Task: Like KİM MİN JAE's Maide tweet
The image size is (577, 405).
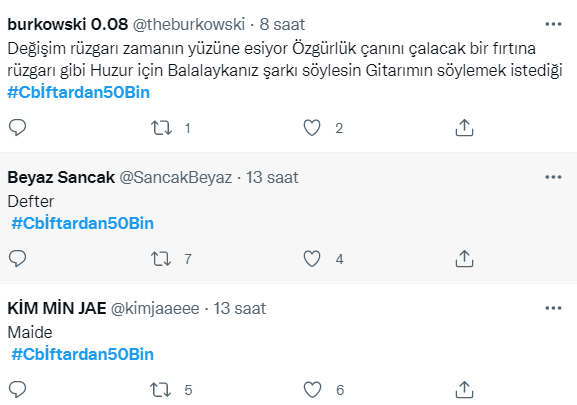Action: point(312,390)
